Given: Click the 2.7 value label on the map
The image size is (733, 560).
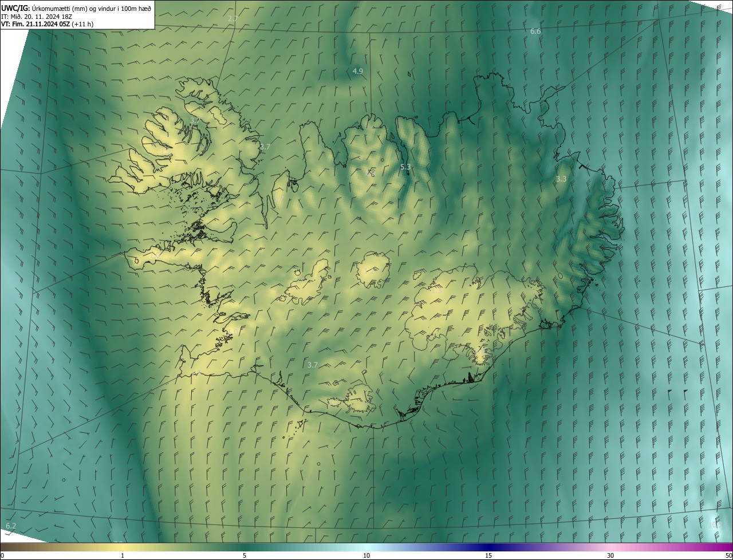Looking at the screenshot, I should 232,18.
